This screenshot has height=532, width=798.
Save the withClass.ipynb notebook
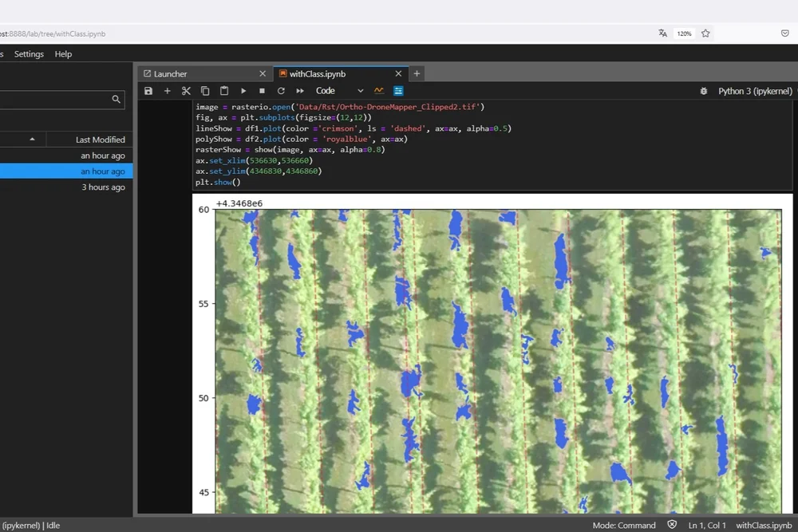pyautogui.click(x=148, y=90)
